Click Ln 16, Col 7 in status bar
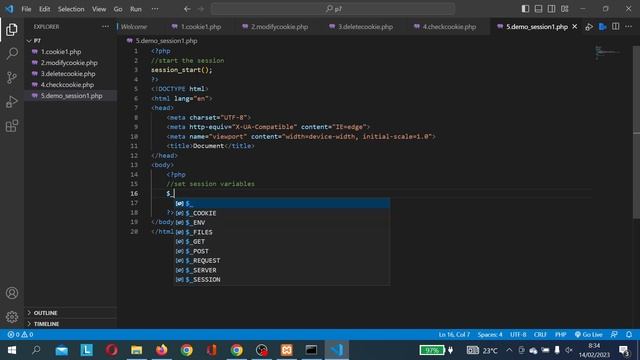This screenshot has height=360, width=640. 454,334
